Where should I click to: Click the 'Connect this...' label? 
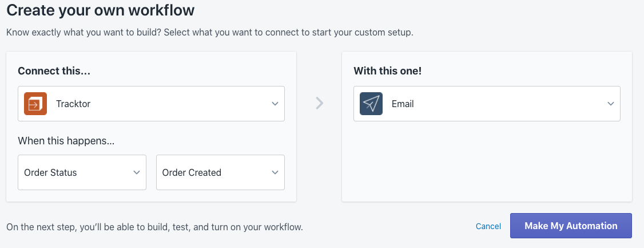tap(54, 71)
